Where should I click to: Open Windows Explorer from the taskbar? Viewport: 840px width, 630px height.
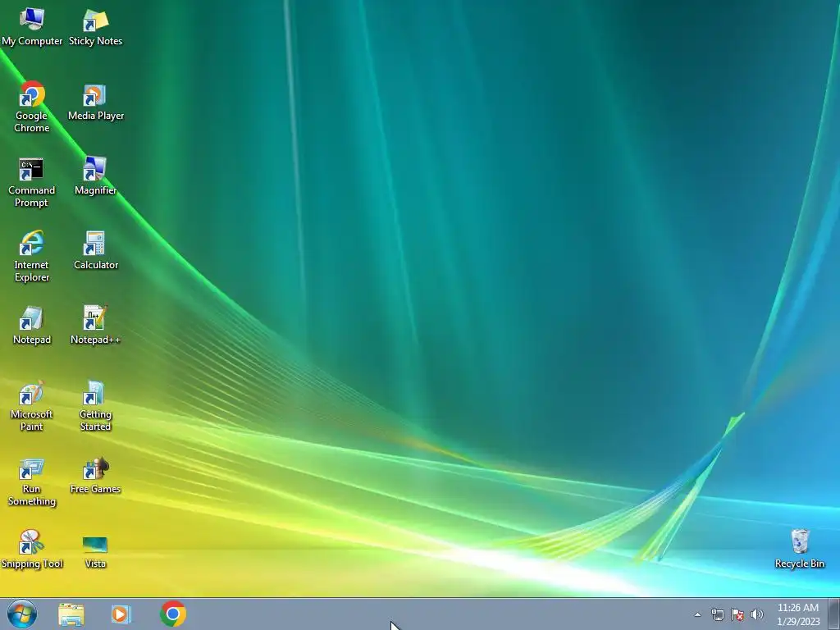coord(71,614)
